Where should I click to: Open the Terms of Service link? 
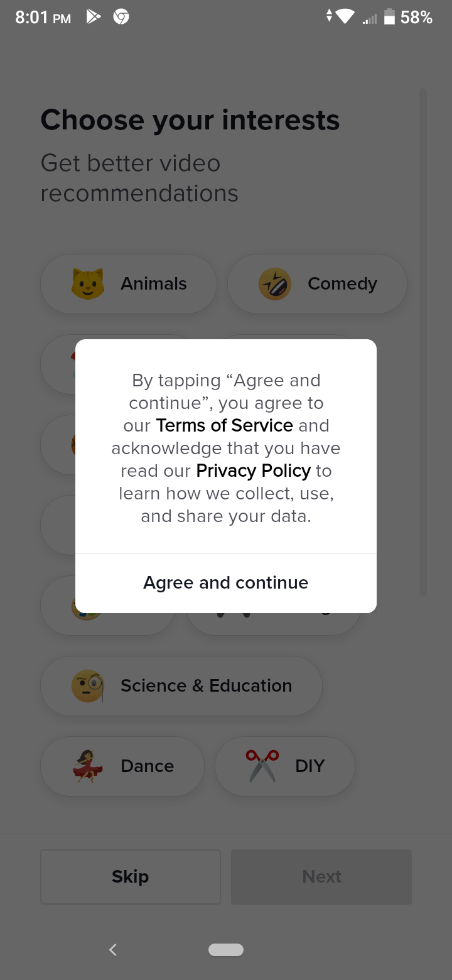click(x=225, y=425)
